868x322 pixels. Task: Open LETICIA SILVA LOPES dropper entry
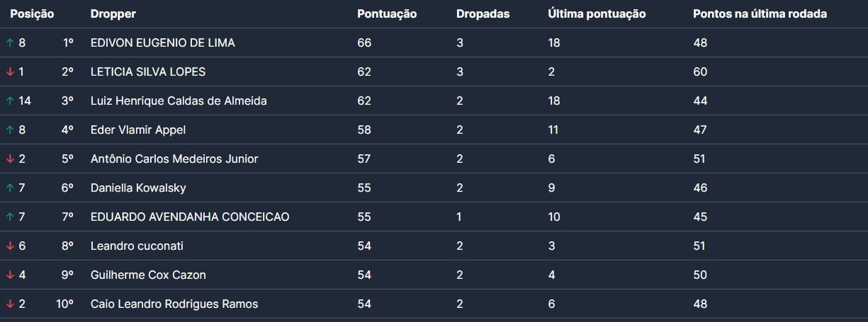[x=148, y=72]
